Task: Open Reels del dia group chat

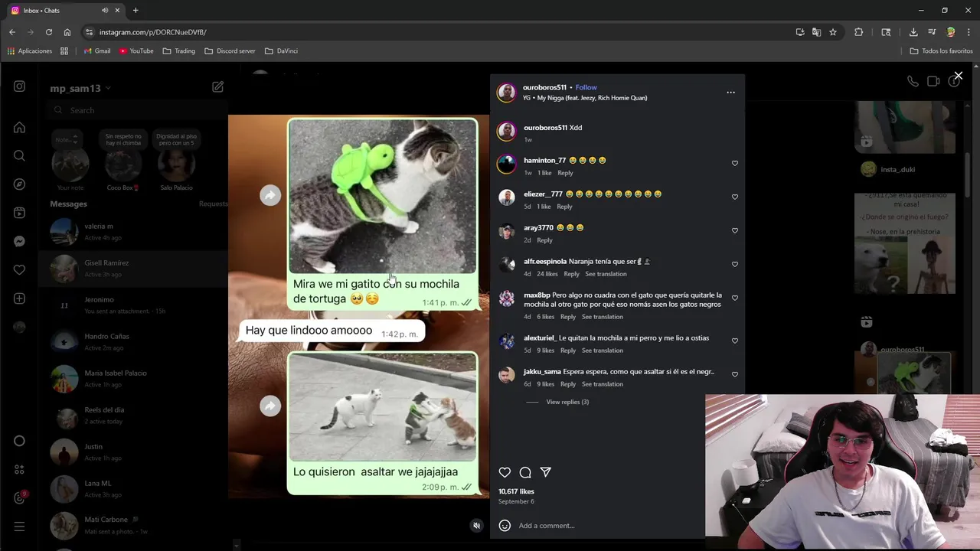Action: click(133, 415)
